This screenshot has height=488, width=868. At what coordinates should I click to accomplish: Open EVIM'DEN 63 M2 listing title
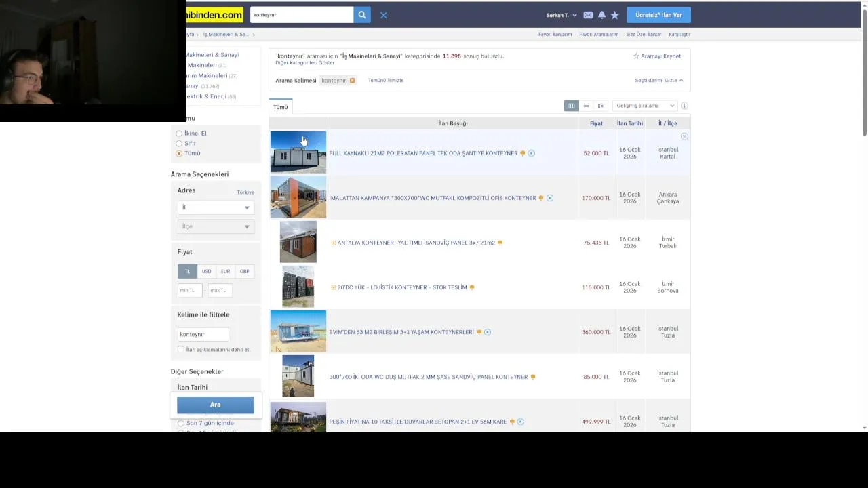401,332
